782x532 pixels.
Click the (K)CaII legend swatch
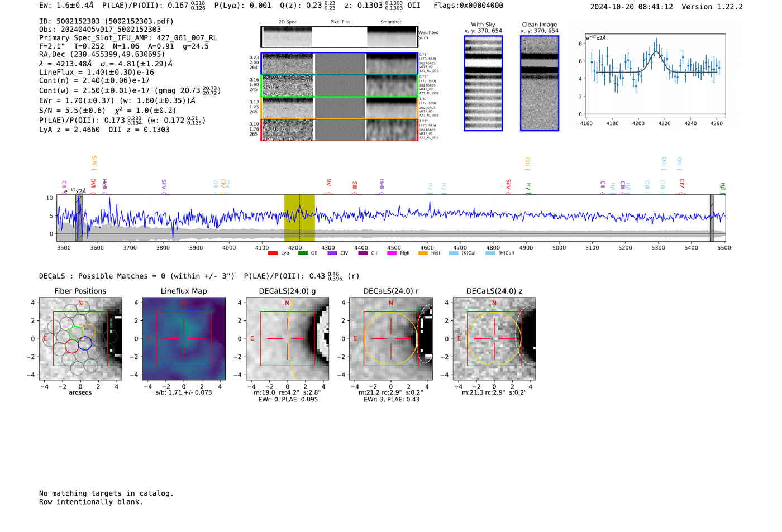pyautogui.click(x=454, y=253)
